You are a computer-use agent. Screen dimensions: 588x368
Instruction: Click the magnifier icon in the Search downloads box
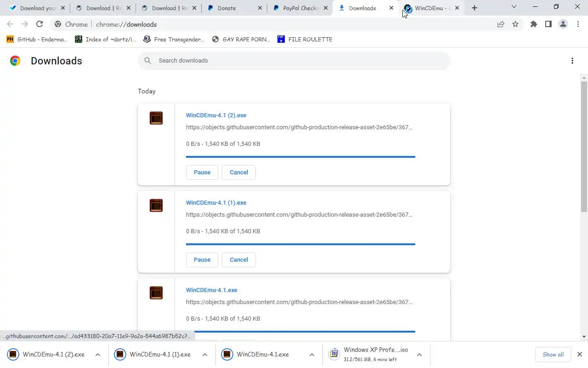pyautogui.click(x=148, y=61)
